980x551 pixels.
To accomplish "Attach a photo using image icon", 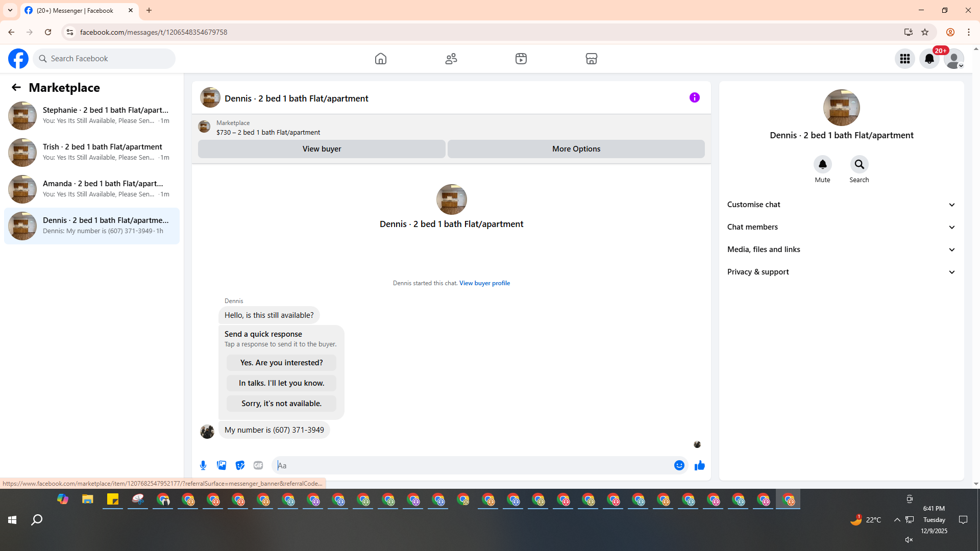I will (x=222, y=465).
